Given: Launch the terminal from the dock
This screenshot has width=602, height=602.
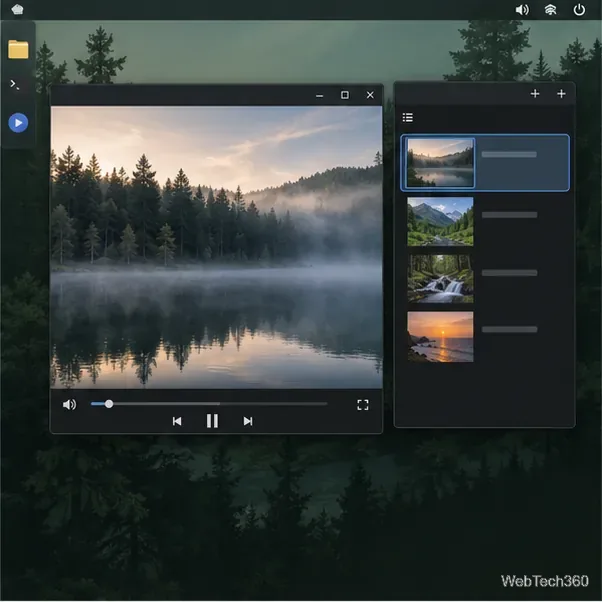Looking at the screenshot, I should coord(15,84).
